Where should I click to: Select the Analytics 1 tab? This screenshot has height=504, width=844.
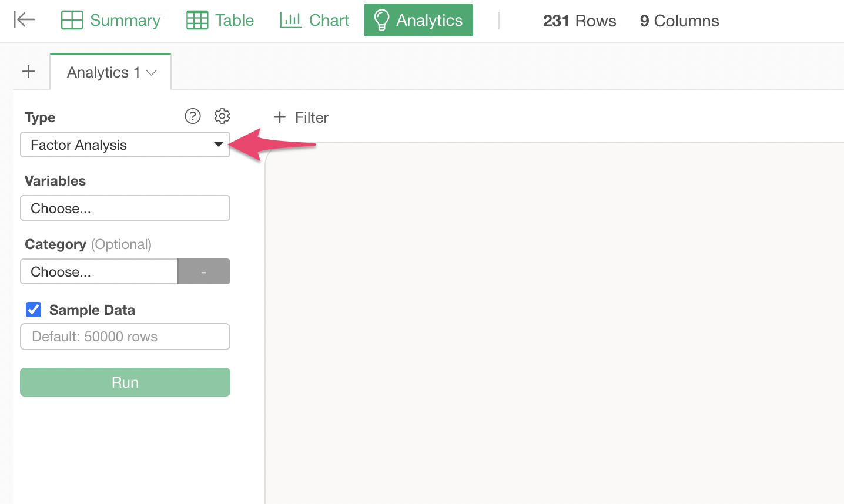(110, 72)
